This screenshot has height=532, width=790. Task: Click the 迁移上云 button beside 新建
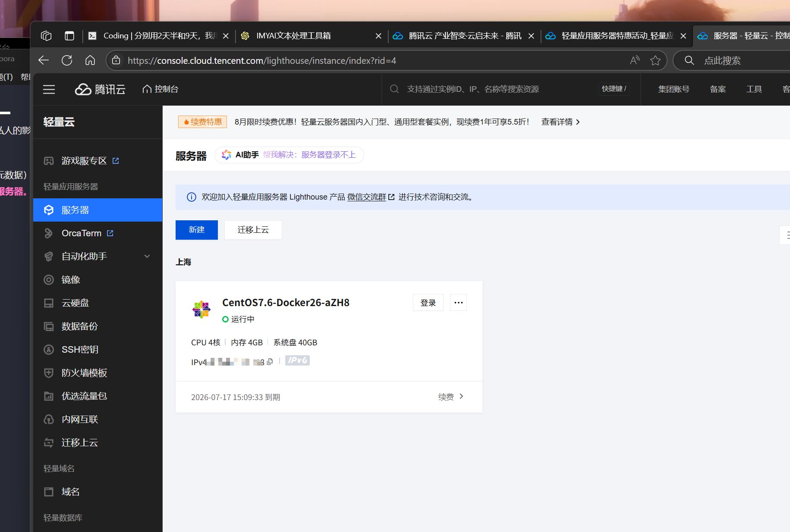(x=253, y=230)
